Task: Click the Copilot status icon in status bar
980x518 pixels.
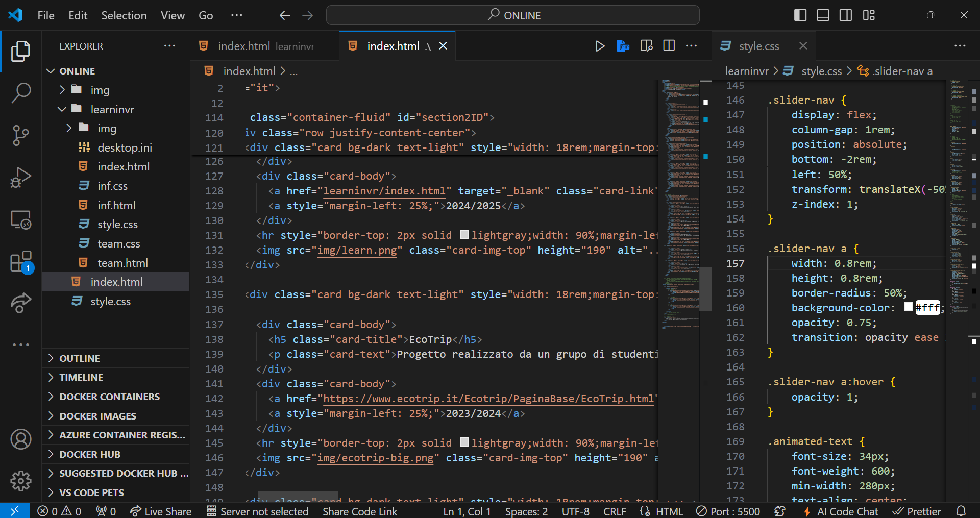Action: click(x=779, y=511)
